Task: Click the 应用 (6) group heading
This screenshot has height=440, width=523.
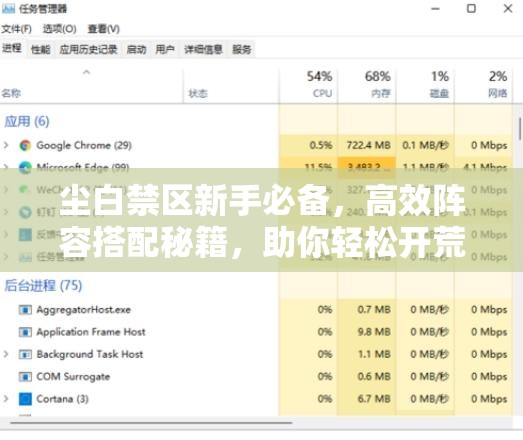Action: [27, 121]
